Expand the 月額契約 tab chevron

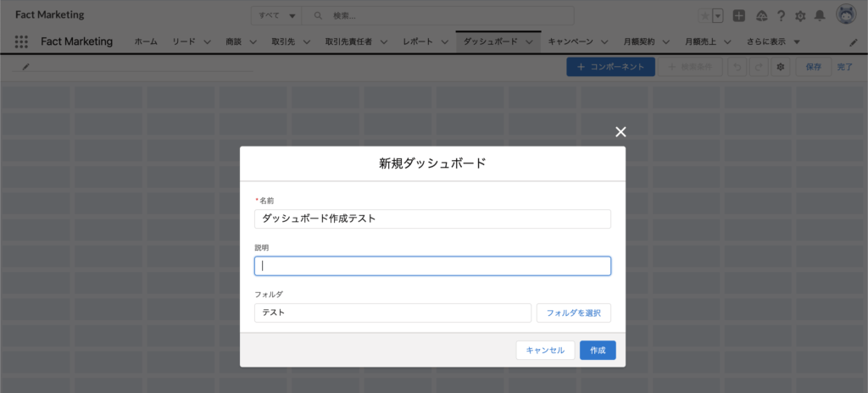[666, 42]
